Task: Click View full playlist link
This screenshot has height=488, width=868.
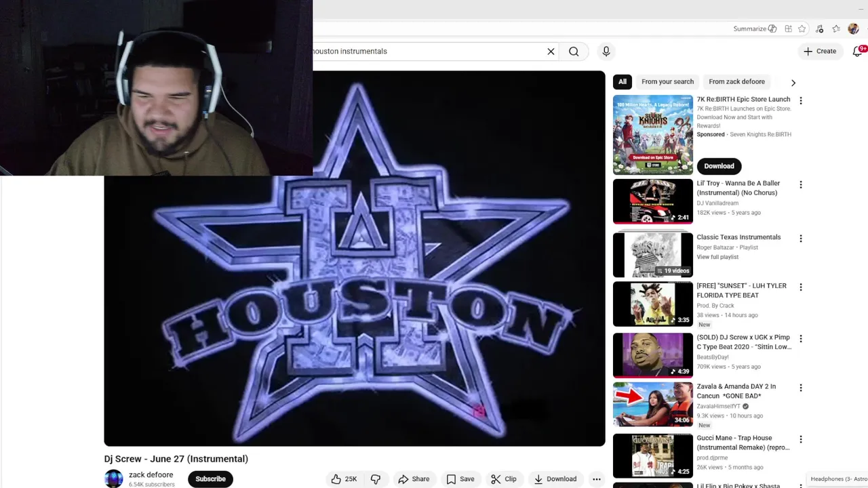Action: point(717,258)
